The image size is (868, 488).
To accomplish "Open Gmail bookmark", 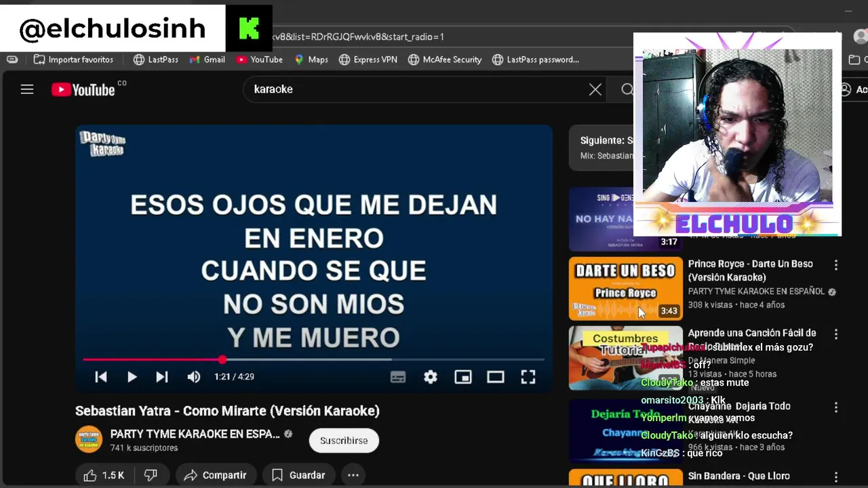I will [208, 60].
